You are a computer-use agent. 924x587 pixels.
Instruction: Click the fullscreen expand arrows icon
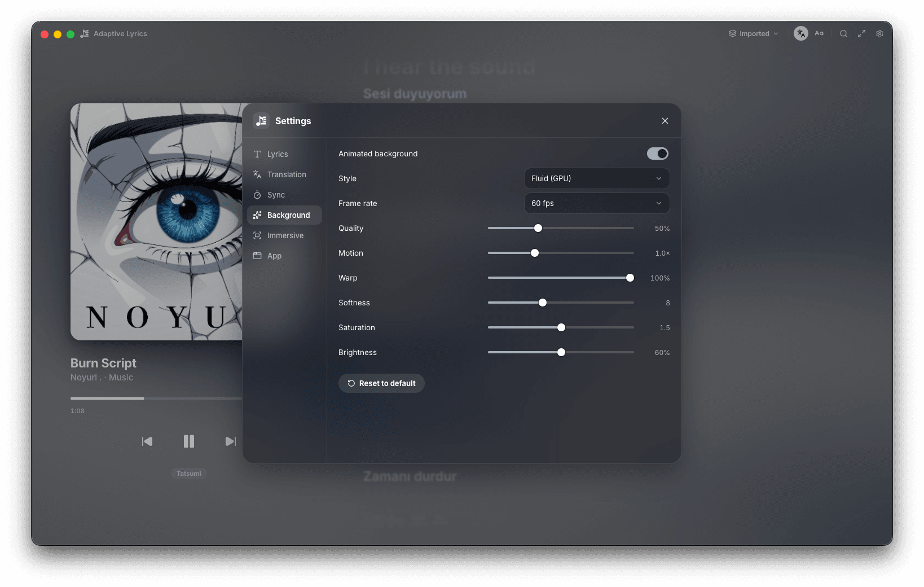coord(861,34)
